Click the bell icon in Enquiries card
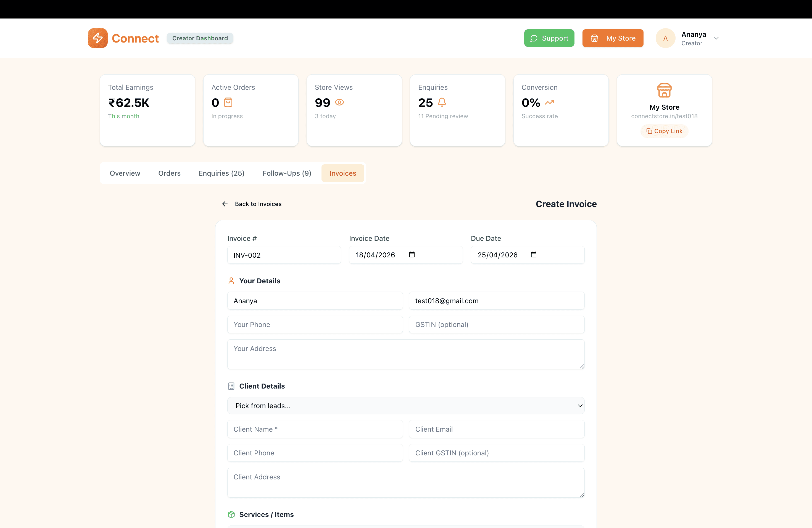The height and width of the screenshot is (528, 812). click(442, 102)
